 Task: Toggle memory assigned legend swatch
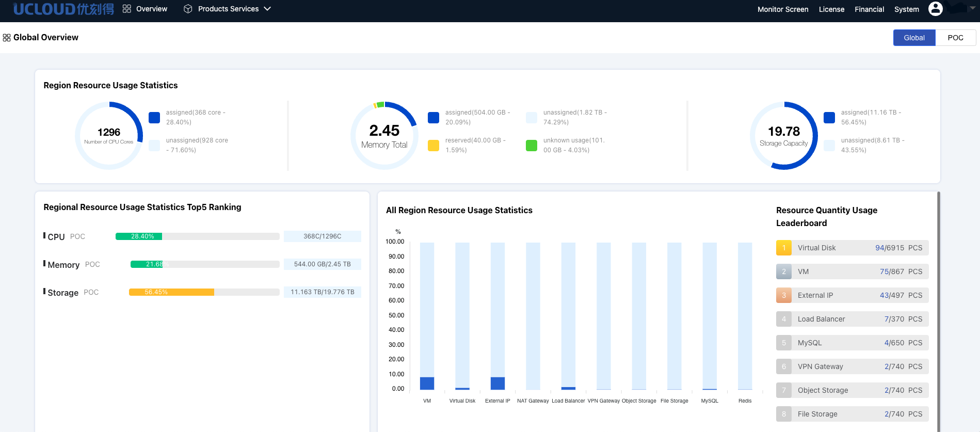pos(433,118)
